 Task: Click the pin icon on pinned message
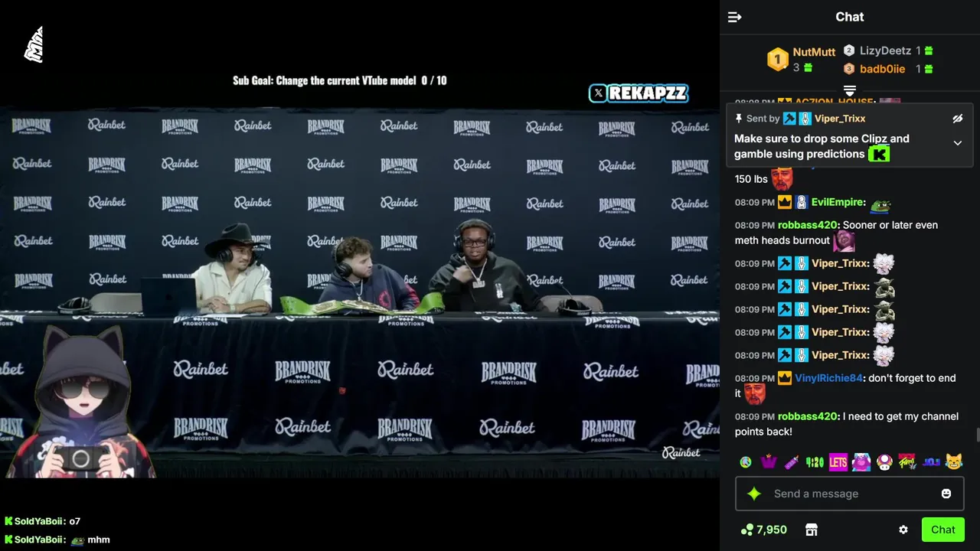pyautogui.click(x=739, y=119)
